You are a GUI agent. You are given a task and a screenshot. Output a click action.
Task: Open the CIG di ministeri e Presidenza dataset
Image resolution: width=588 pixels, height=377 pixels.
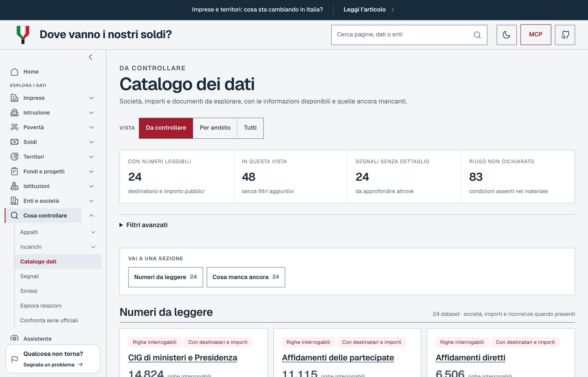[x=183, y=358]
